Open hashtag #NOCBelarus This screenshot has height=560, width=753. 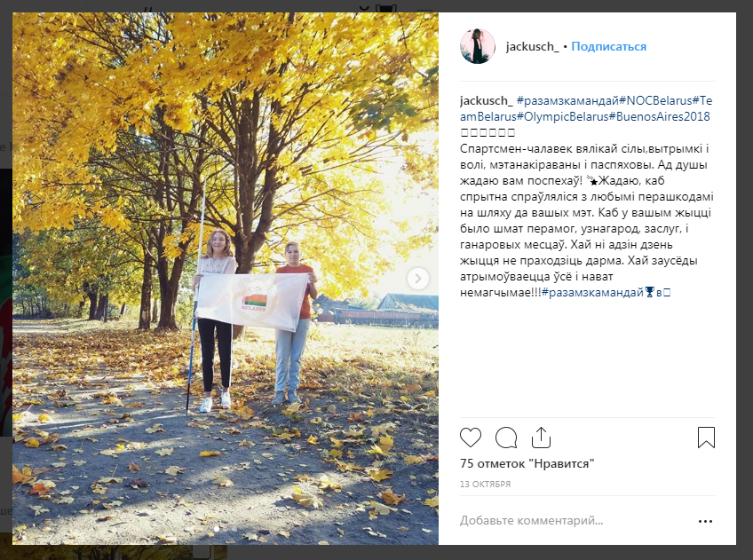(x=655, y=101)
